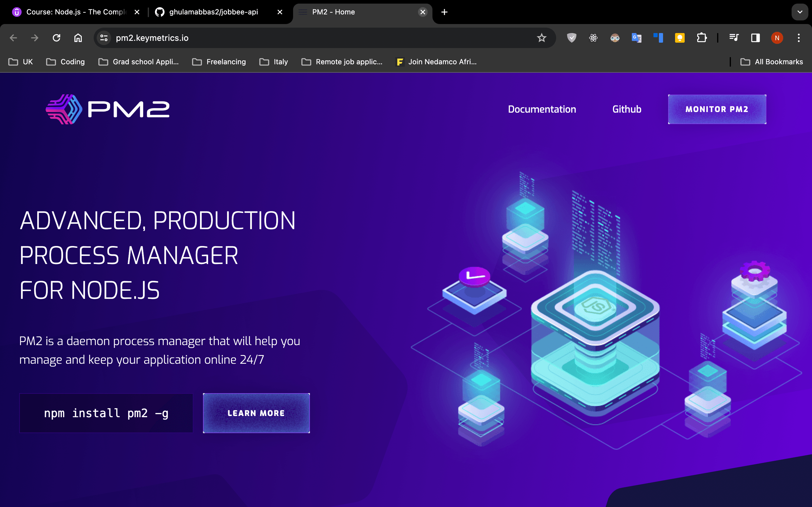Viewport: 812px width, 507px height.
Task: Toggle the browser side panel
Action: (x=755, y=38)
